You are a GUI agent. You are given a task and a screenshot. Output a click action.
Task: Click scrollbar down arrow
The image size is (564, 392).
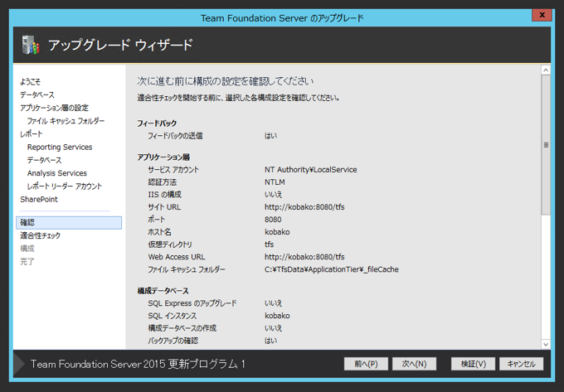546,344
